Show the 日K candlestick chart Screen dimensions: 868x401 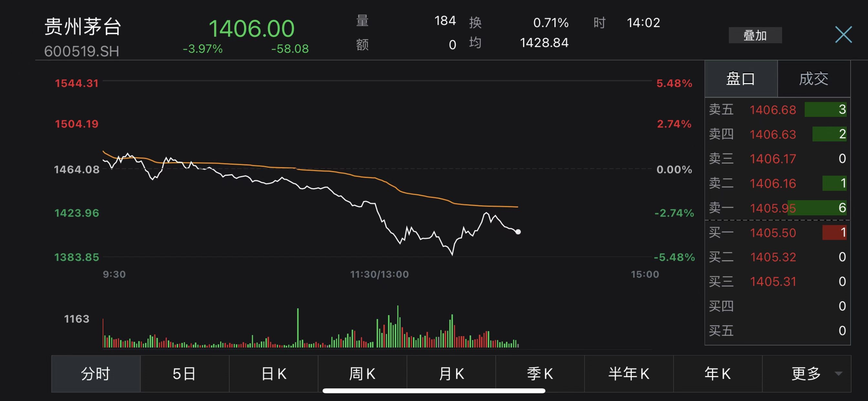(x=273, y=373)
